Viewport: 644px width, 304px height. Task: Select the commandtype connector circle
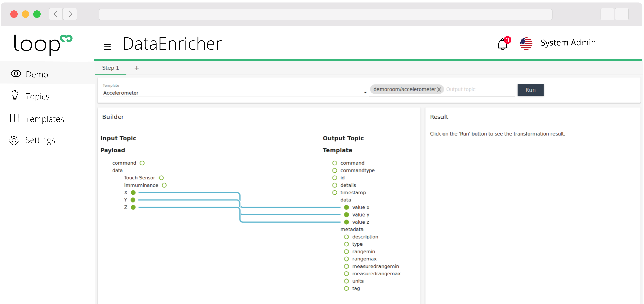tap(335, 170)
